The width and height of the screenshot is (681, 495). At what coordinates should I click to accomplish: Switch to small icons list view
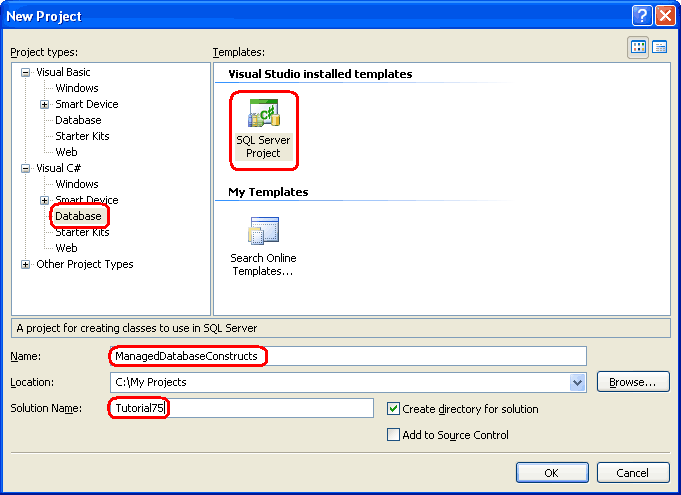tap(660, 47)
